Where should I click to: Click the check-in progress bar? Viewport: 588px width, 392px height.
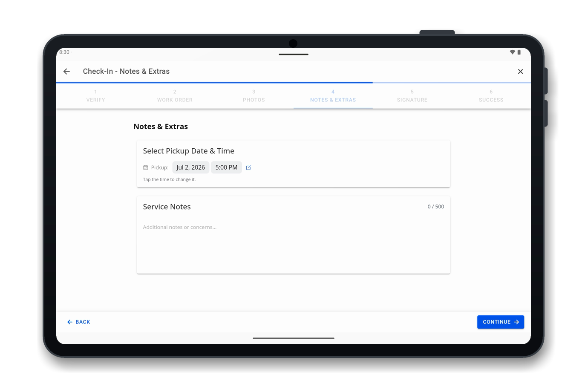[294, 82]
